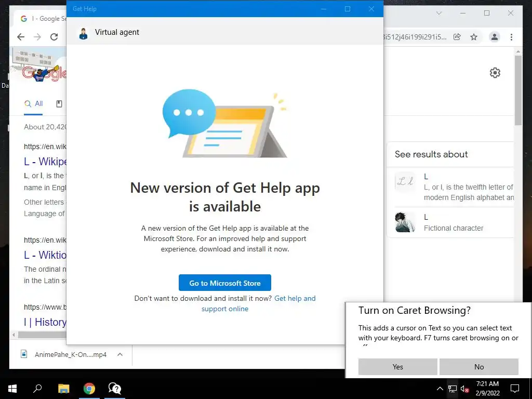Click Chrome forward navigation arrow
Image resolution: width=532 pixels, height=399 pixels.
point(37,37)
